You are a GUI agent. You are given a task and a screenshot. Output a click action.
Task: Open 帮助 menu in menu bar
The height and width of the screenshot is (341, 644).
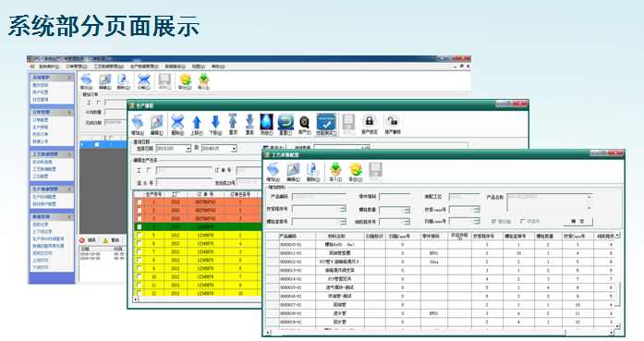click(218, 67)
